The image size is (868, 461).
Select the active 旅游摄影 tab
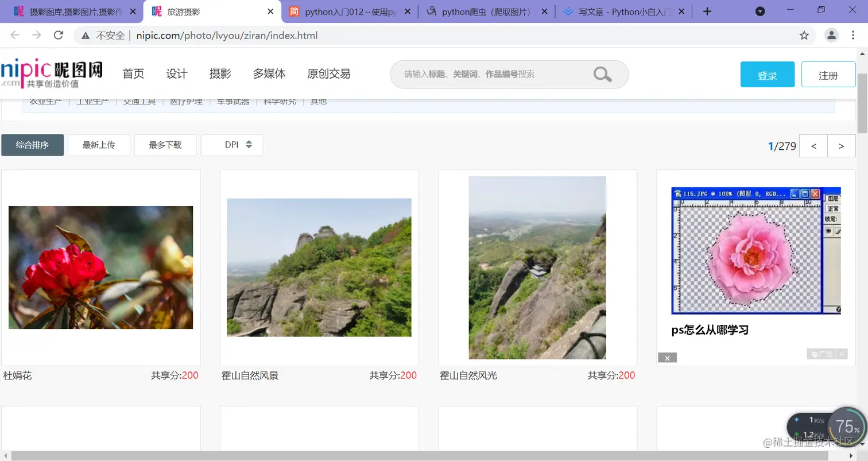(211, 11)
